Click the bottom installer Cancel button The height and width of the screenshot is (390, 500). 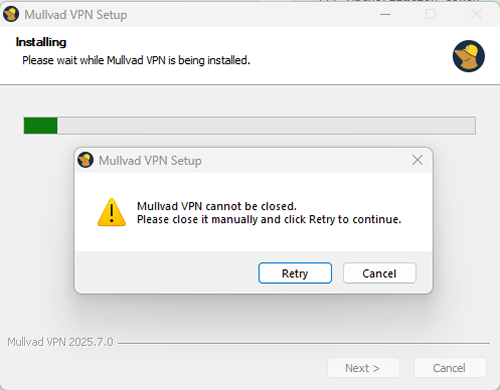pyautogui.click(x=450, y=368)
